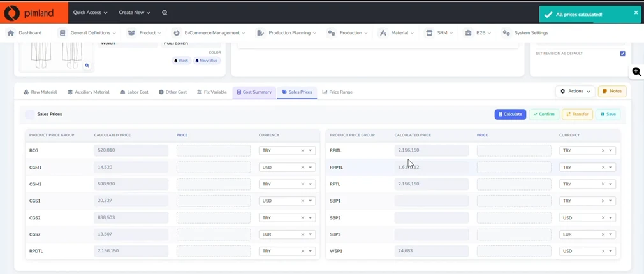
Task: Clear the CGM1 currency USD selection
Action: [x=303, y=168]
